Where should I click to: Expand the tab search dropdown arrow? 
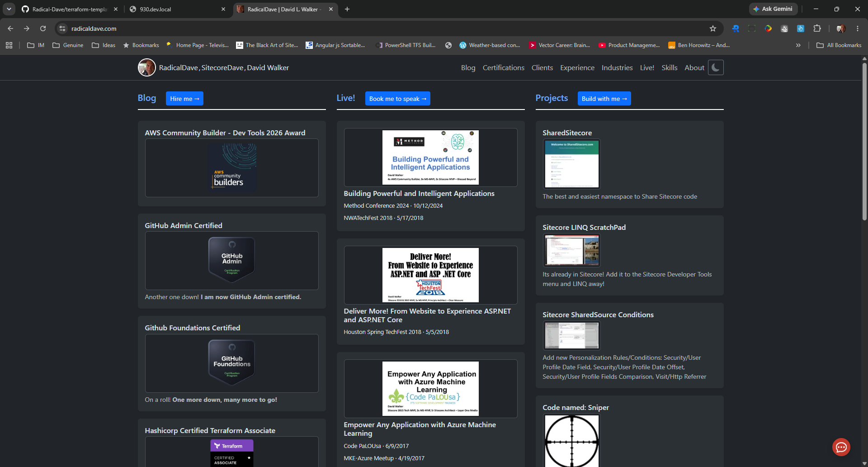tap(9, 9)
